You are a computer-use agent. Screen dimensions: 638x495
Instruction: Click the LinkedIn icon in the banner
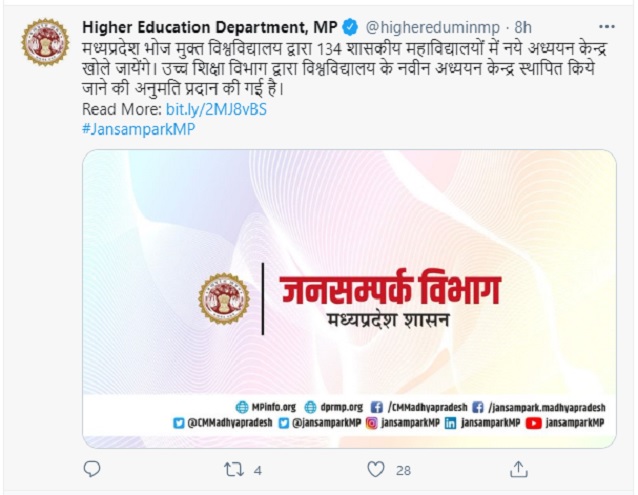[x=450, y=423]
